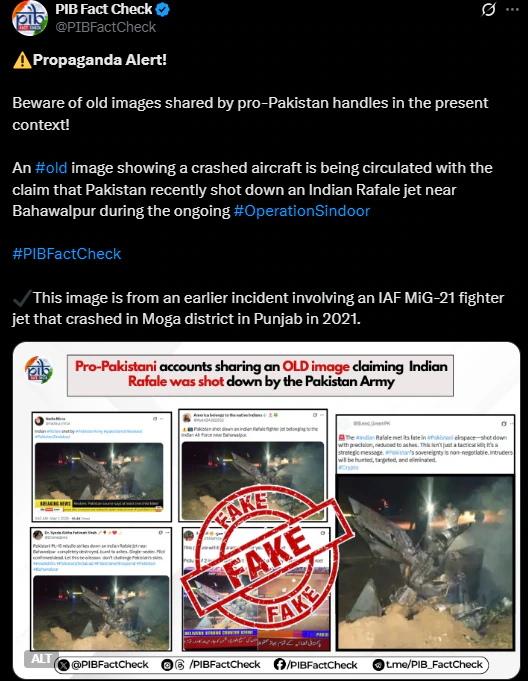528x681 pixels.
Task: Open the PIB Fact Check display name
Action: tap(103, 9)
